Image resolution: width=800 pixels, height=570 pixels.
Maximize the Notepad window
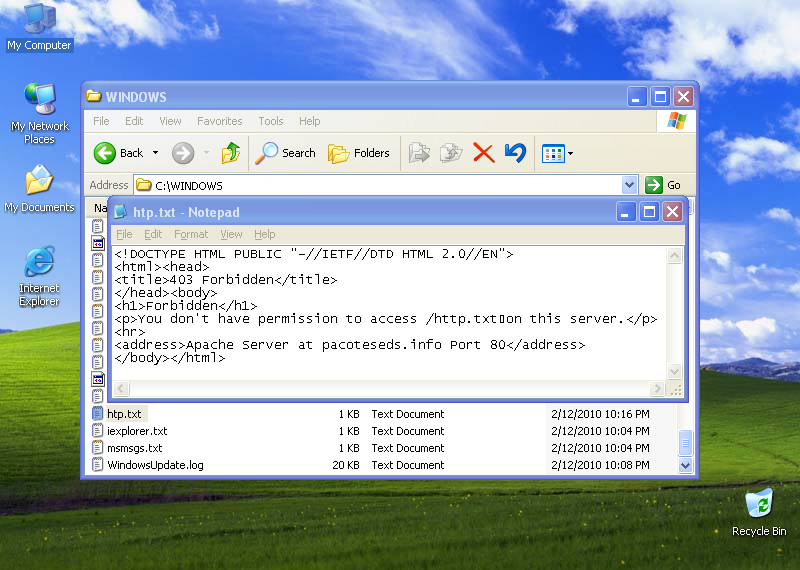649,211
